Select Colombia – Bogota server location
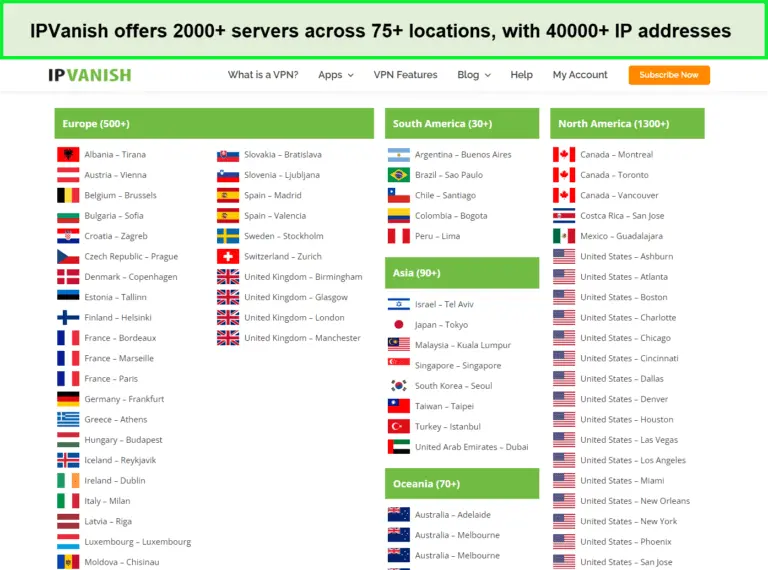This screenshot has height=570, width=768. [x=451, y=215]
